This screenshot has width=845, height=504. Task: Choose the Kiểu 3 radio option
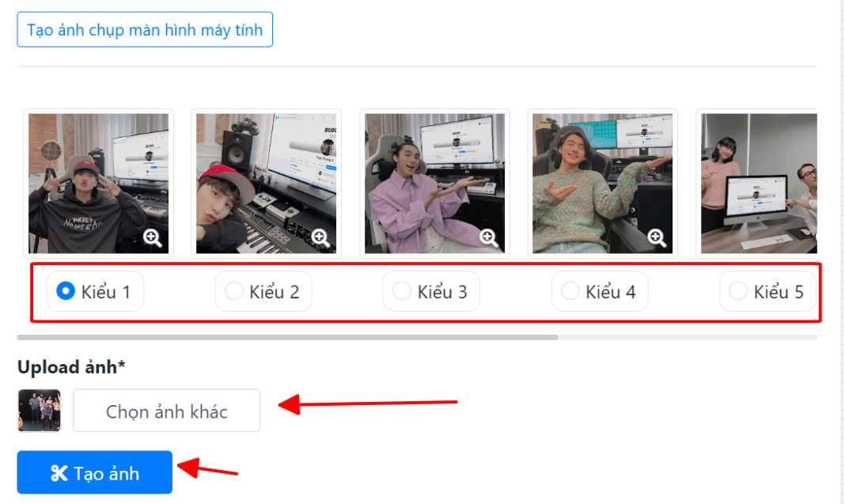402,291
